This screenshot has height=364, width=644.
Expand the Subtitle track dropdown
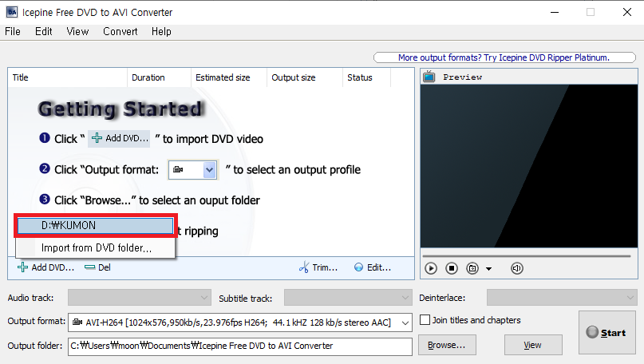pos(348,298)
